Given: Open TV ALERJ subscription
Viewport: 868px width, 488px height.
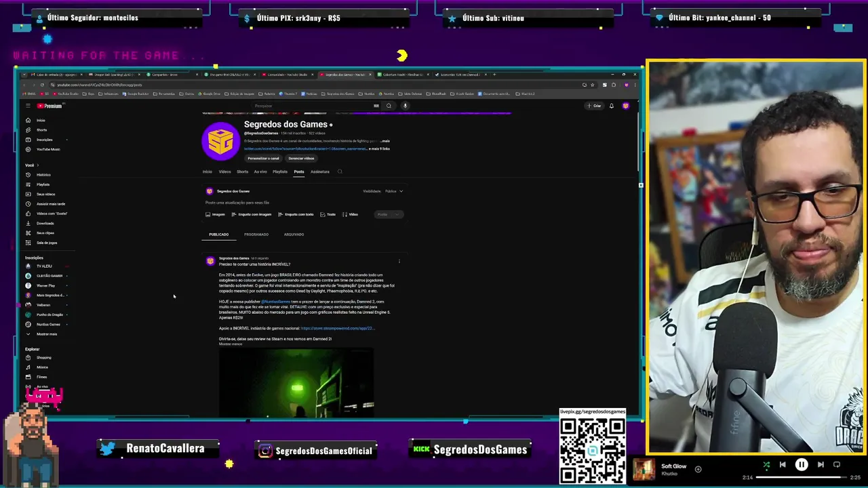Looking at the screenshot, I should point(44,266).
